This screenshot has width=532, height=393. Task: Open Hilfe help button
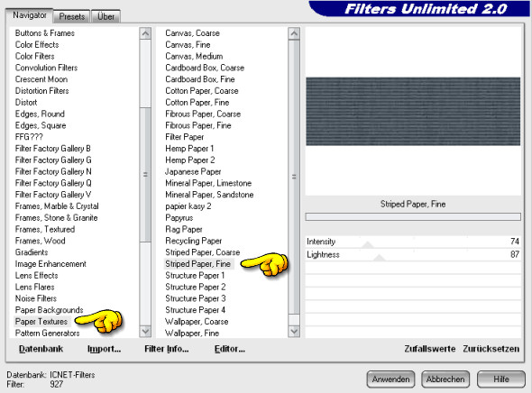click(x=501, y=379)
